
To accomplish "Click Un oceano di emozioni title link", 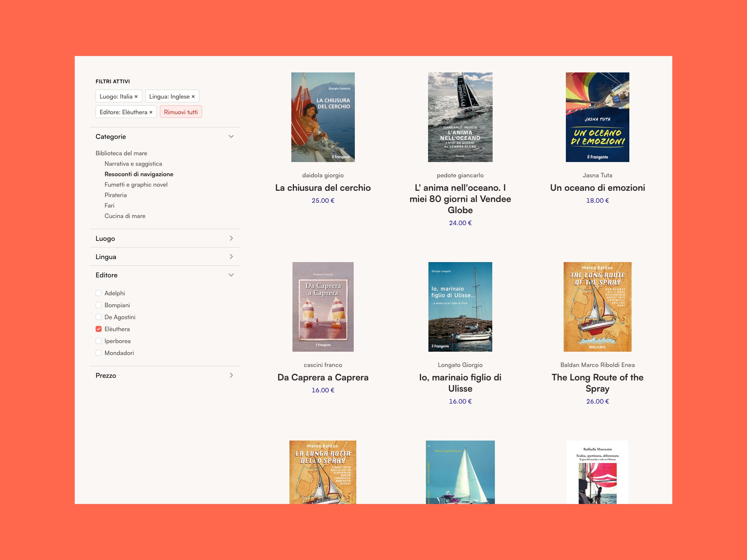I will point(598,188).
